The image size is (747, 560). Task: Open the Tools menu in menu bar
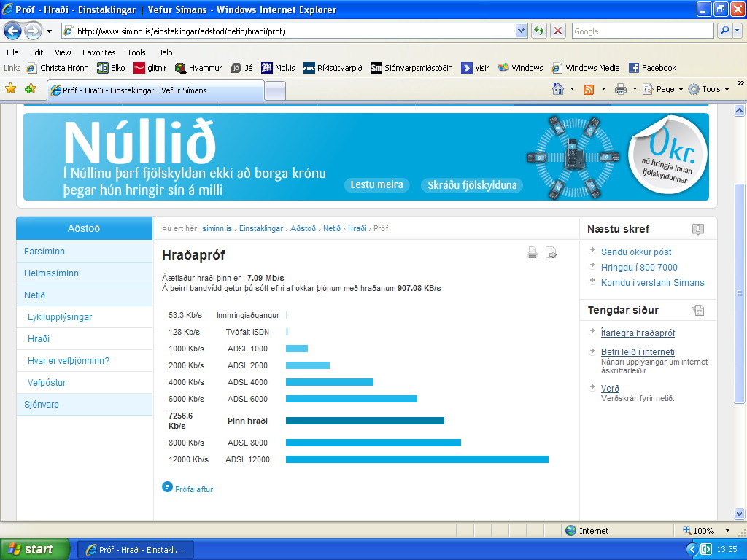(136, 52)
